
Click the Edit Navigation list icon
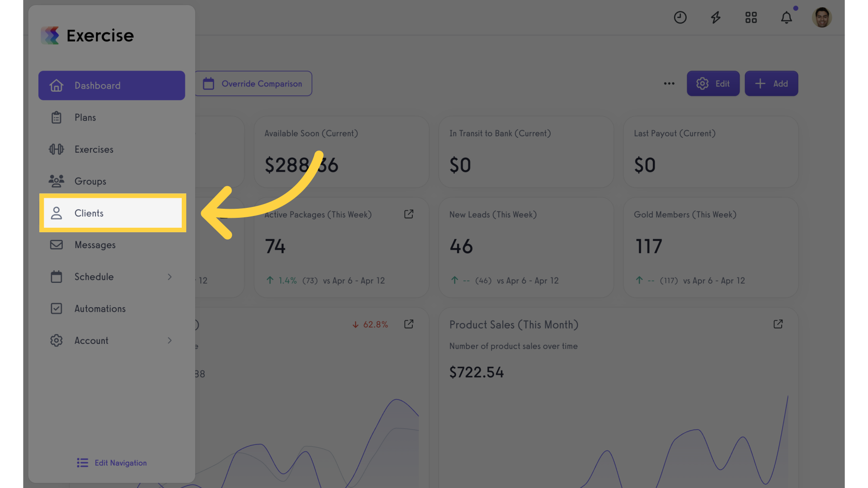tap(83, 463)
